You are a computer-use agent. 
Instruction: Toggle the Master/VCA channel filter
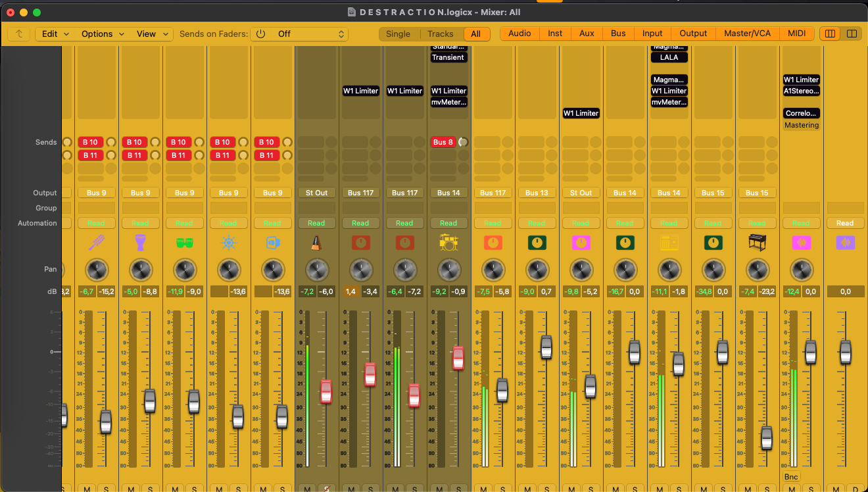(x=748, y=34)
